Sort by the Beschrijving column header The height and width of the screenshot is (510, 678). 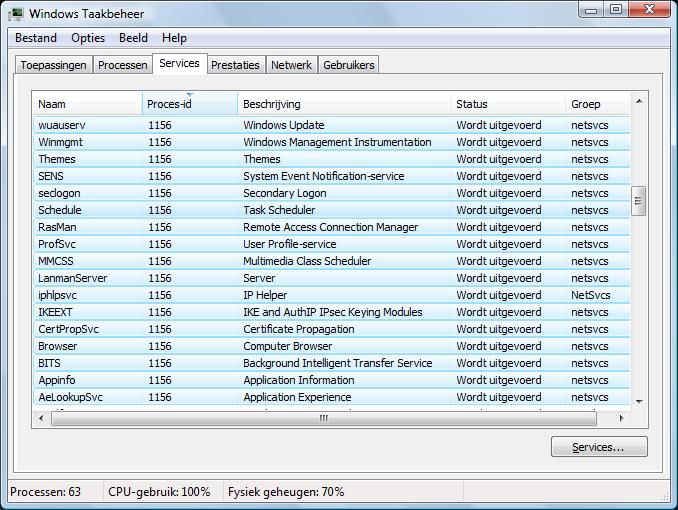pos(344,104)
